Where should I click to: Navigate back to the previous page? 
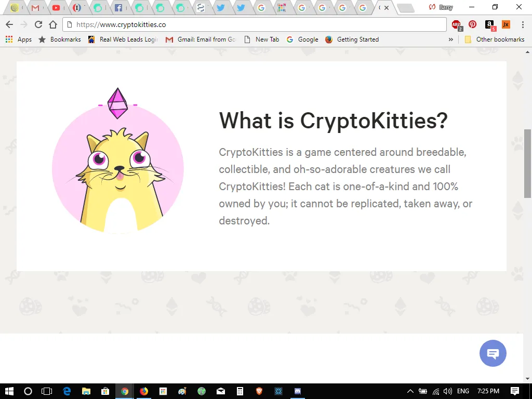[x=9, y=24]
